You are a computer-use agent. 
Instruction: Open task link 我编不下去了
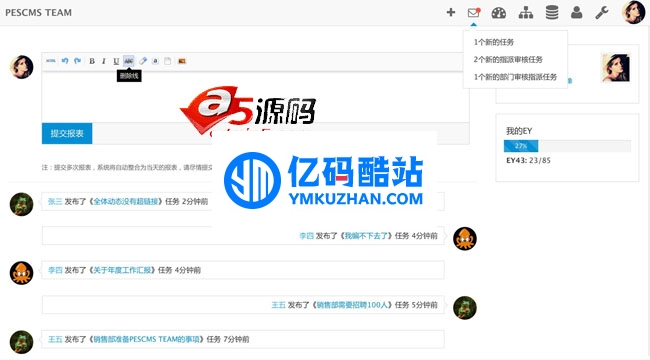coord(366,236)
